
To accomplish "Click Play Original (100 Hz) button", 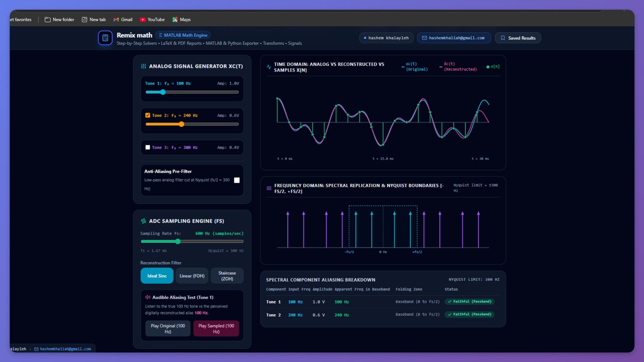I will pos(168,328).
